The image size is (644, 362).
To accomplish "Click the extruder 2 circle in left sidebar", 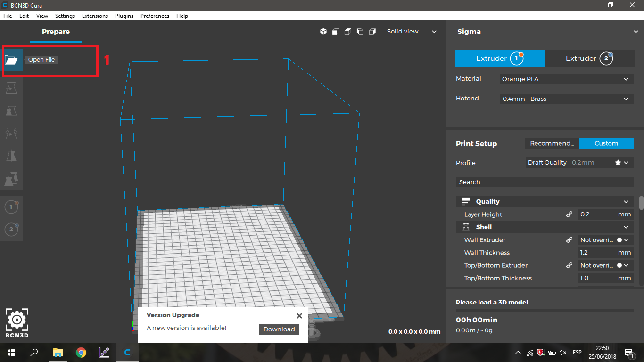I will (11, 230).
